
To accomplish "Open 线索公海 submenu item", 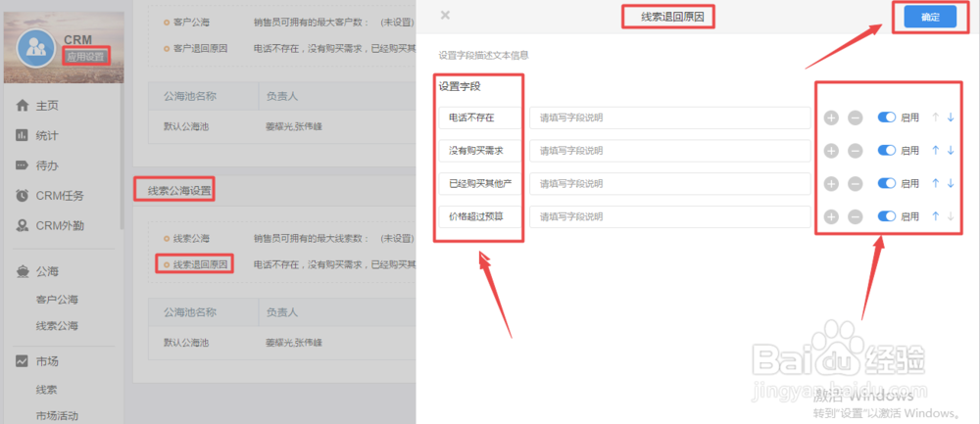I will (57, 326).
